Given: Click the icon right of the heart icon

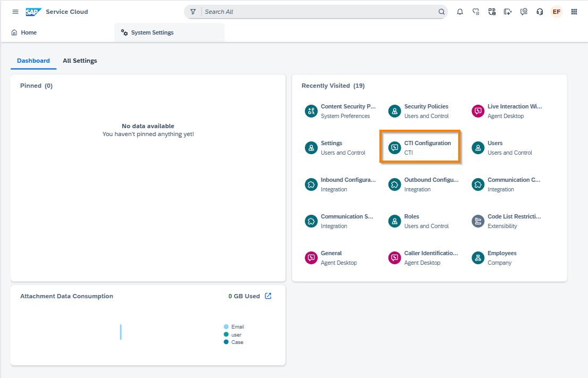Looking at the screenshot, I should coord(492,12).
